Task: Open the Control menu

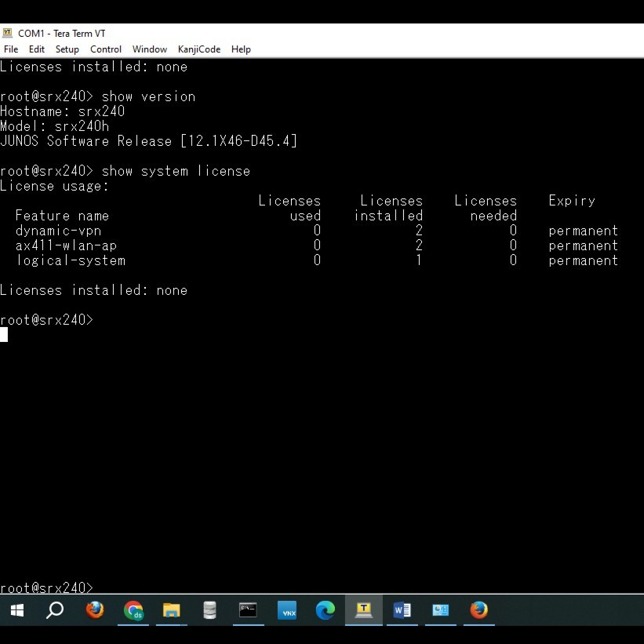Action: [x=106, y=49]
